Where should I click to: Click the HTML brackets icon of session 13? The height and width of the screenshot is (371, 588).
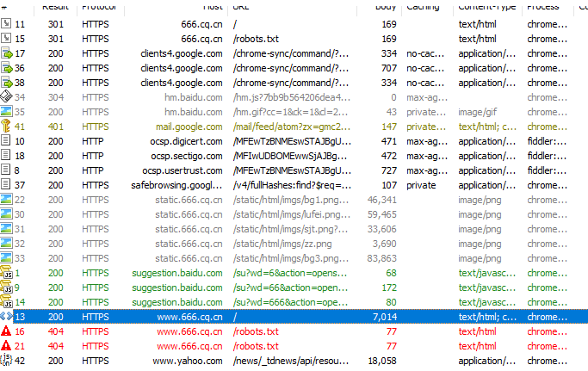point(6,316)
